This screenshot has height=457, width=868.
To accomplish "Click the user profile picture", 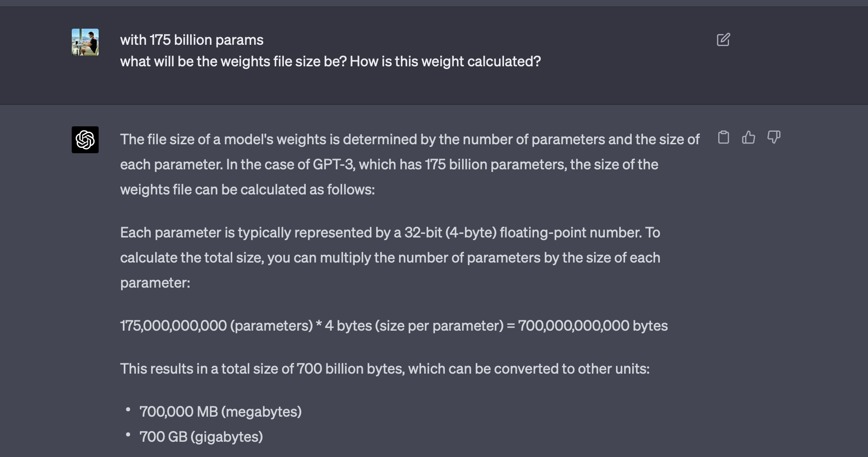I will click(x=85, y=42).
